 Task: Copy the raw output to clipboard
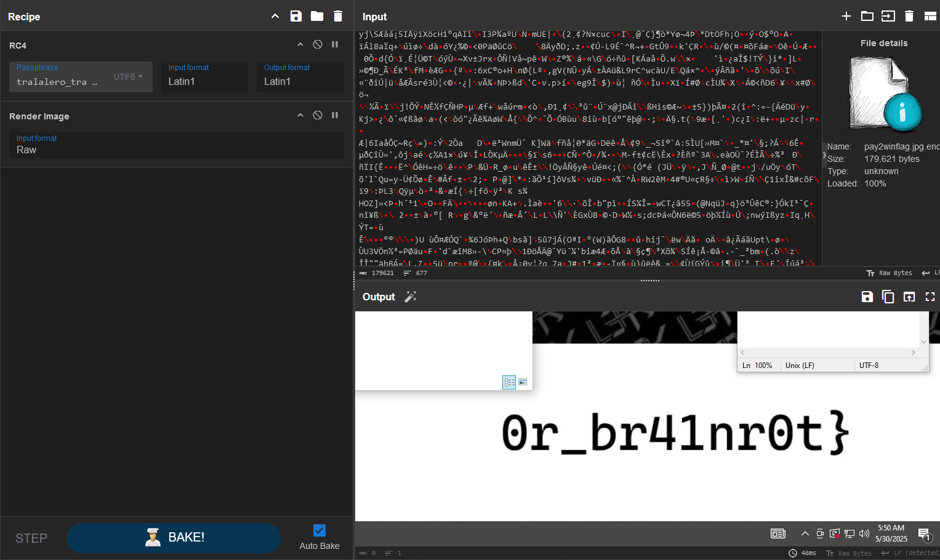888,297
